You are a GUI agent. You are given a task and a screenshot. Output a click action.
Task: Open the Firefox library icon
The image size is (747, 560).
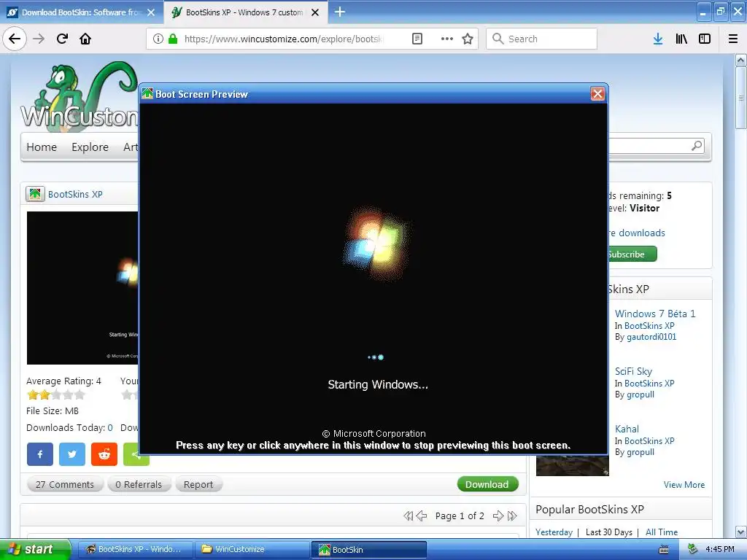pyautogui.click(x=681, y=39)
